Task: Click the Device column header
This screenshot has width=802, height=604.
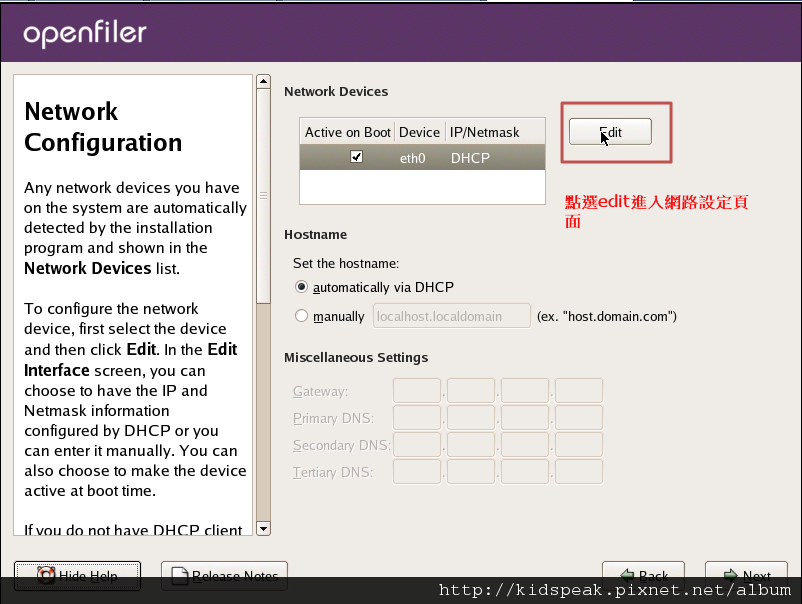Action: click(419, 132)
